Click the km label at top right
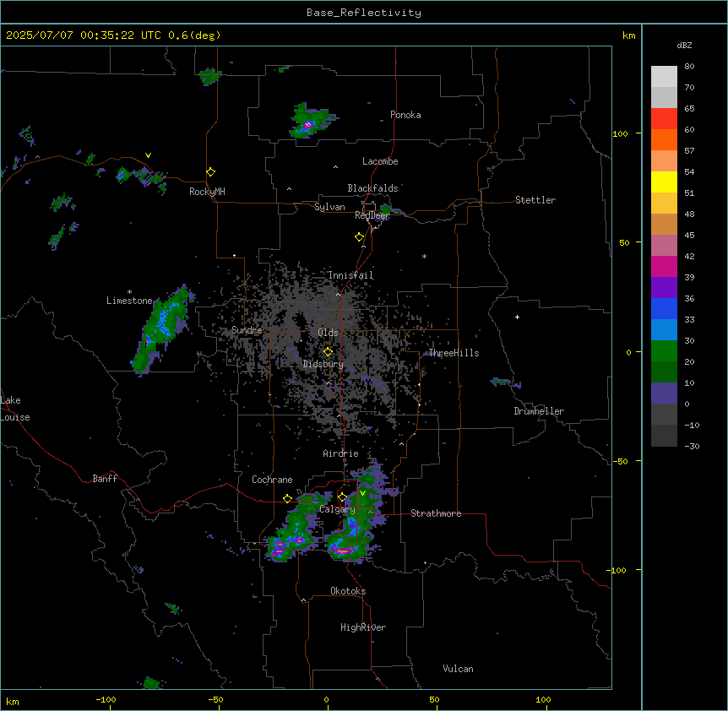Viewport: 728px width, 711px height. [629, 35]
